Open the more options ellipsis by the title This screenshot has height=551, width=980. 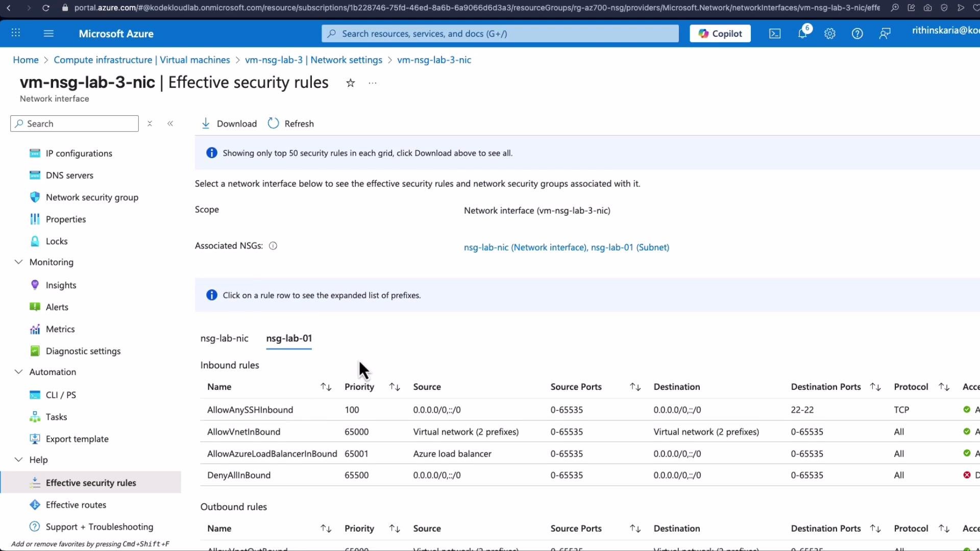click(x=373, y=83)
